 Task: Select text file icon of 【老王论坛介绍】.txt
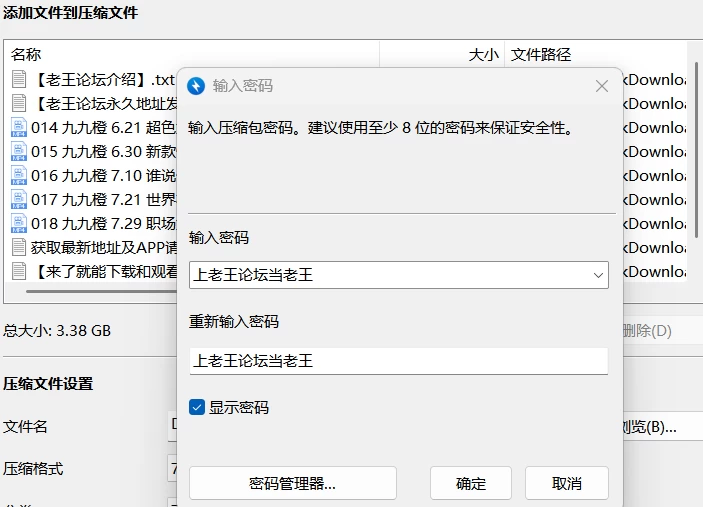[x=19, y=79]
